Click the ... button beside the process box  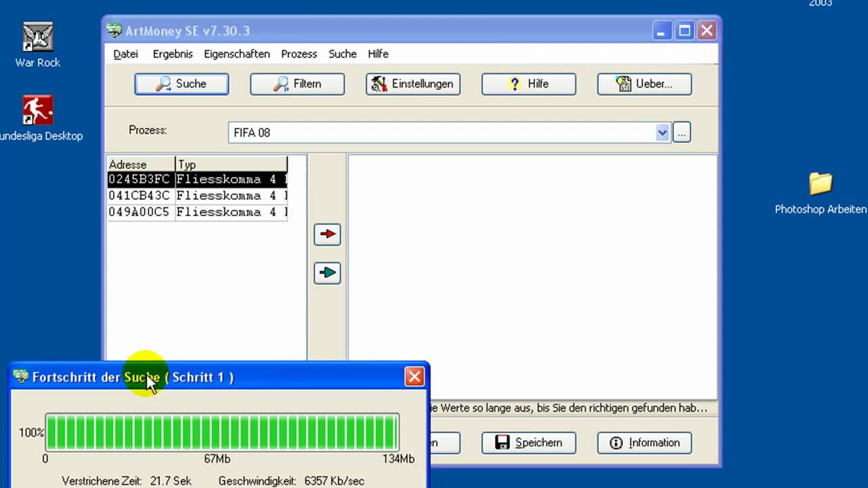coord(682,133)
